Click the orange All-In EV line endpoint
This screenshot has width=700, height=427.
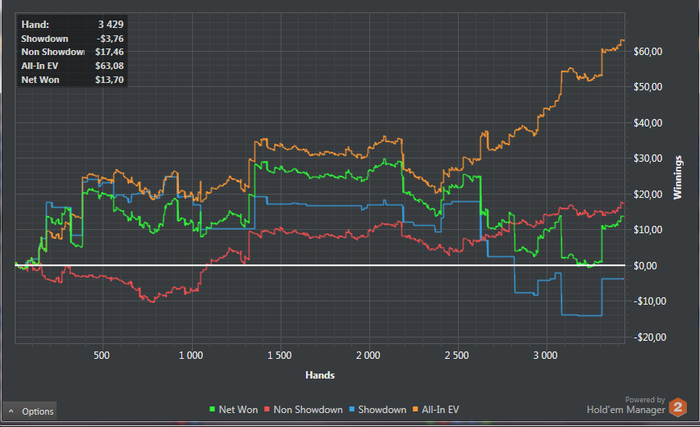point(623,41)
